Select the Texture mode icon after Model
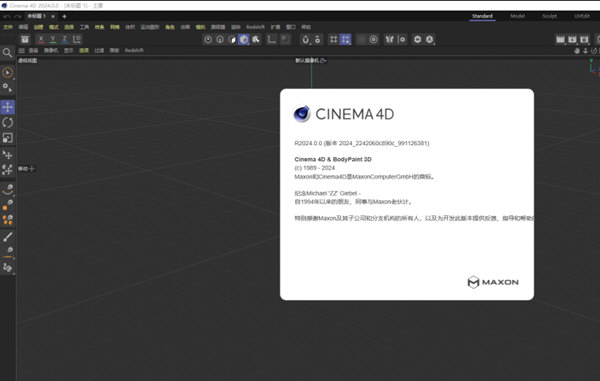The height and width of the screenshot is (381, 600). click(256, 39)
